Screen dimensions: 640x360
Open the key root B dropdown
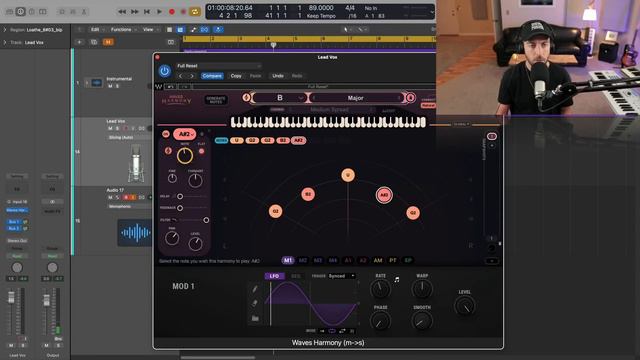[280, 98]
